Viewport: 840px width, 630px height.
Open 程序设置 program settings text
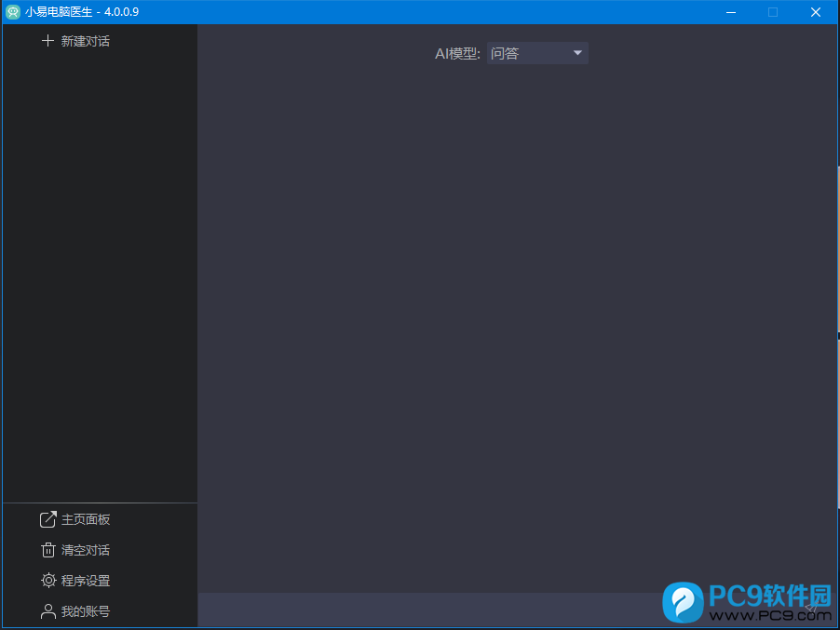[x=86, y=581]
